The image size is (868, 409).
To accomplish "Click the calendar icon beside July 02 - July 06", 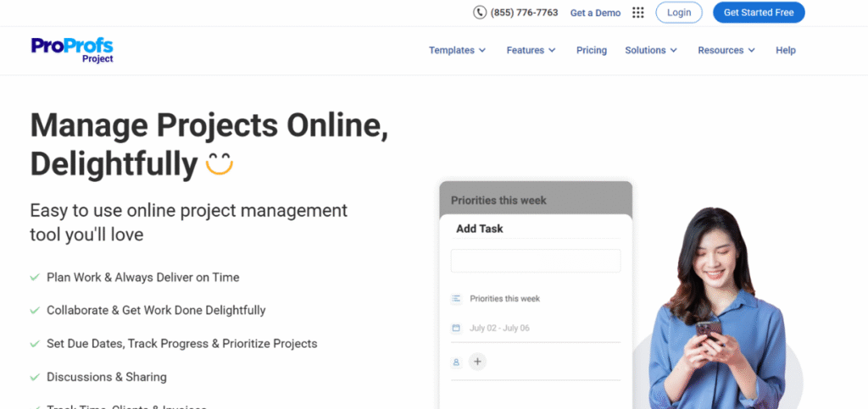I will tap(456, 328).
